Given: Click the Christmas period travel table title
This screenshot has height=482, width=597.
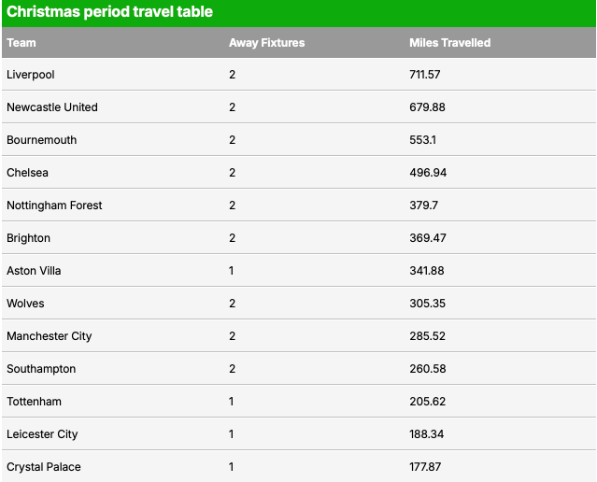Looking at the screenshot, I should 110,11.
